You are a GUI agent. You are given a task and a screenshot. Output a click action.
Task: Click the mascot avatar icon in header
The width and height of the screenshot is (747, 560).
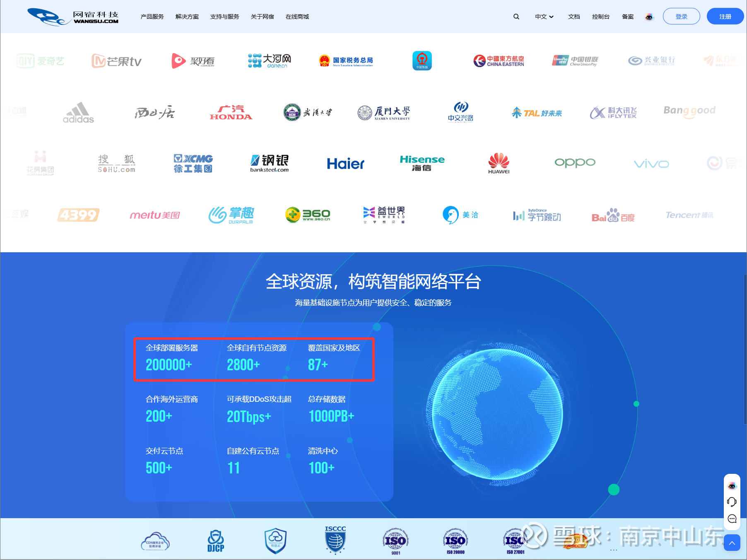coord(649,17)
